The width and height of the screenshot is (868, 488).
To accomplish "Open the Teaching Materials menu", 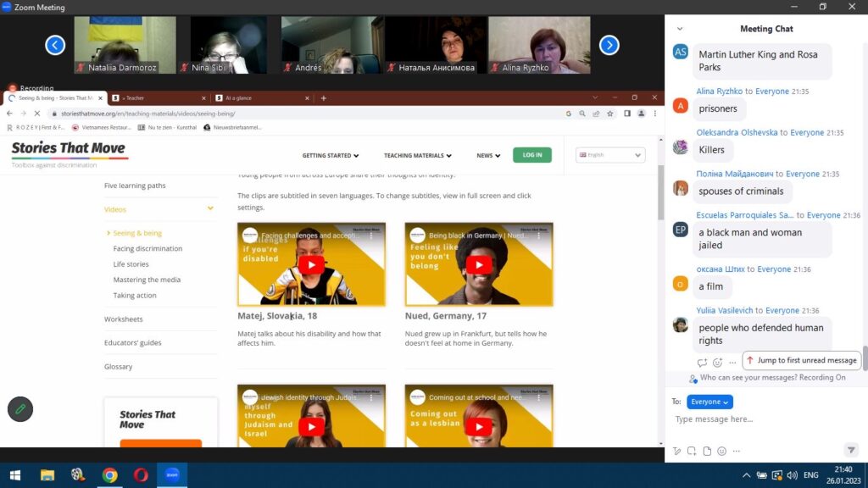I will [x=417, y=156].
